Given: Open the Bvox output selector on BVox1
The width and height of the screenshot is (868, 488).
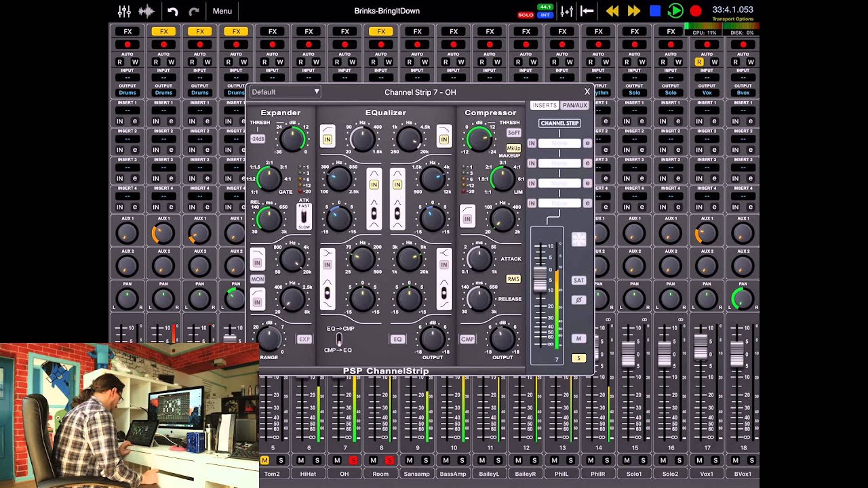Looking at the screenshot, I should point(743,93).
